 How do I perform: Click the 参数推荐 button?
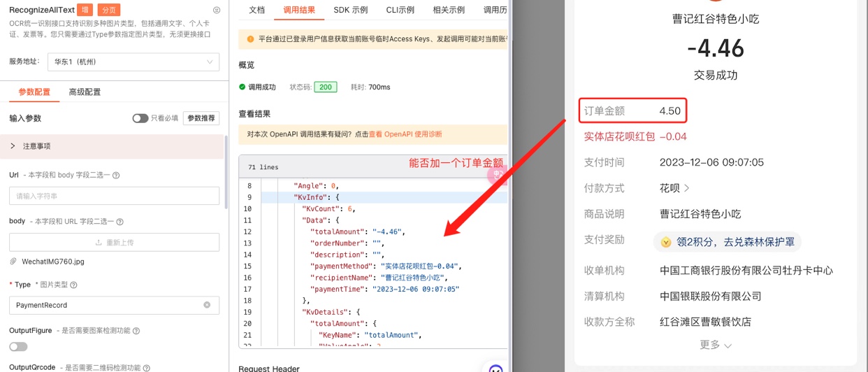coord(201,118)
